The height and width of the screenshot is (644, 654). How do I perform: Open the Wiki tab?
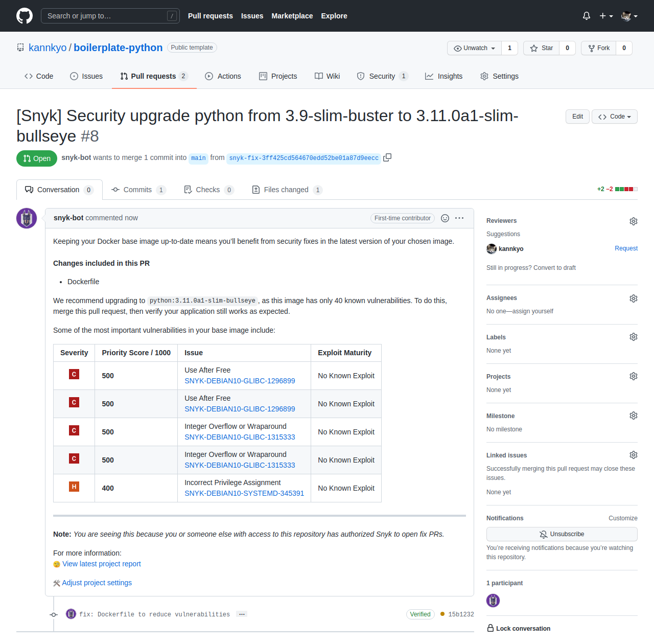(x=327, y=76)
